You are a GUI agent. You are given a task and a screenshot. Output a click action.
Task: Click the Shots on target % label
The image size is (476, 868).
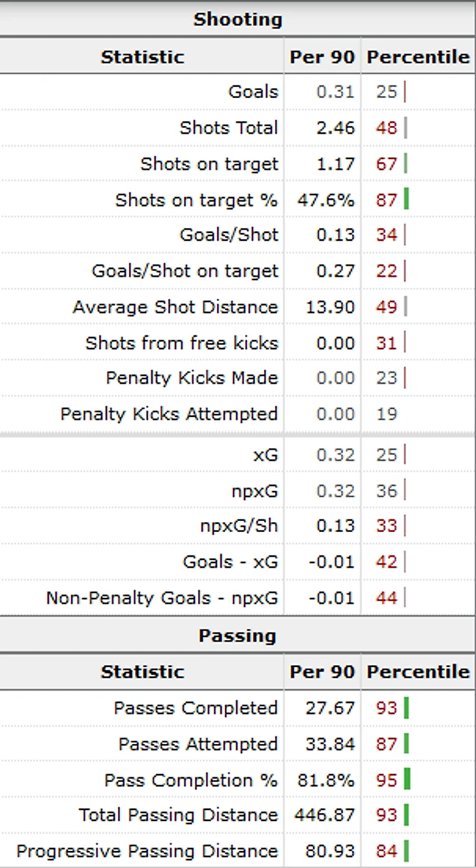tap(196, 200)
